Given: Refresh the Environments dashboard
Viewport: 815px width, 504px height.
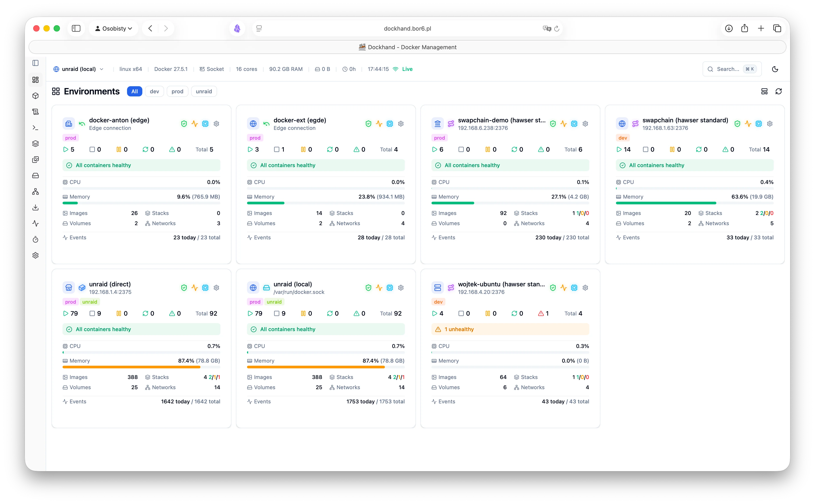Looking at the screenshot, I should 779,91.
